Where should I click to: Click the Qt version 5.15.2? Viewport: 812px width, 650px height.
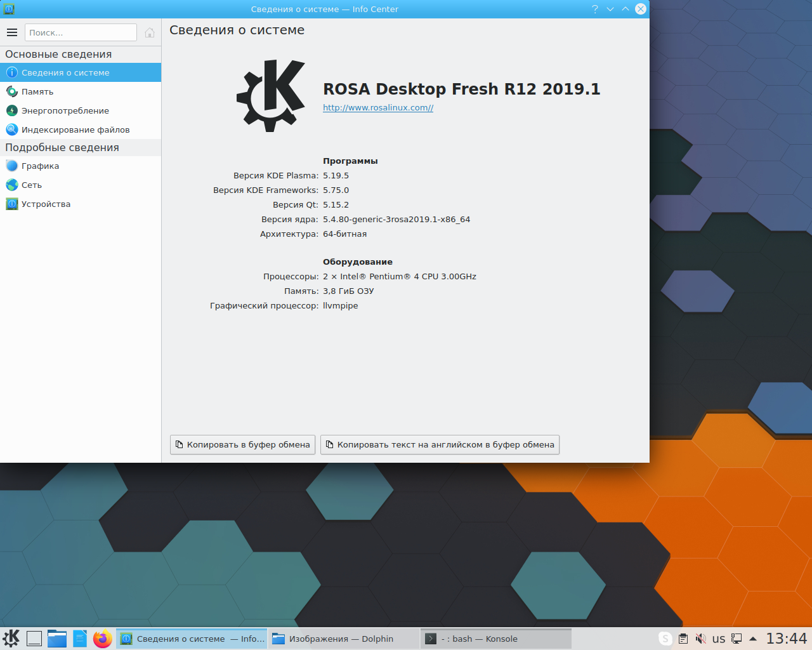tap(336, 205)
